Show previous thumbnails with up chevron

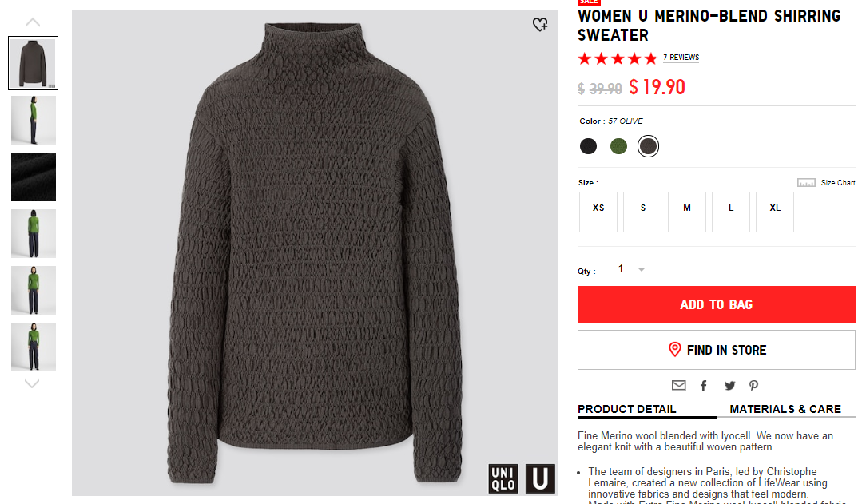coord(33,22)
